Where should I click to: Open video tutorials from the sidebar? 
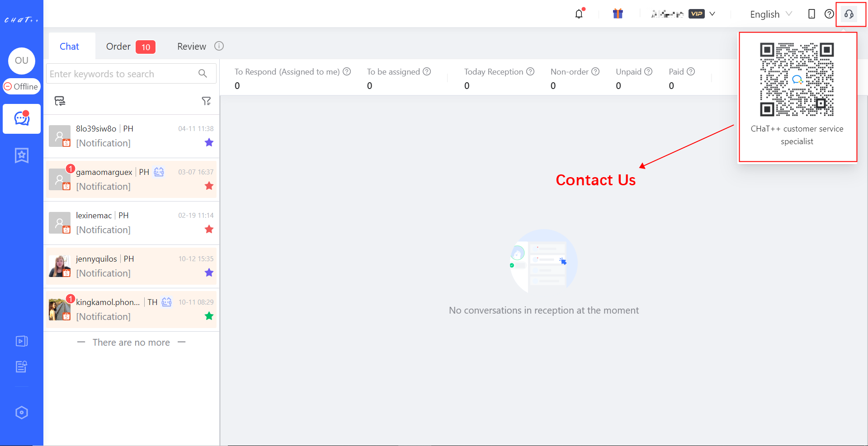[x=21, y=341]
